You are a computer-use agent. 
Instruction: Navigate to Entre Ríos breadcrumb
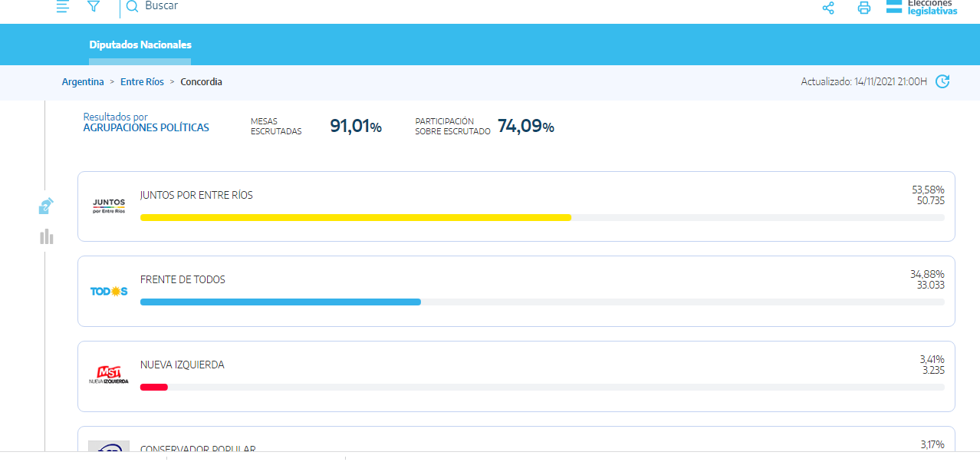point(142,82)
